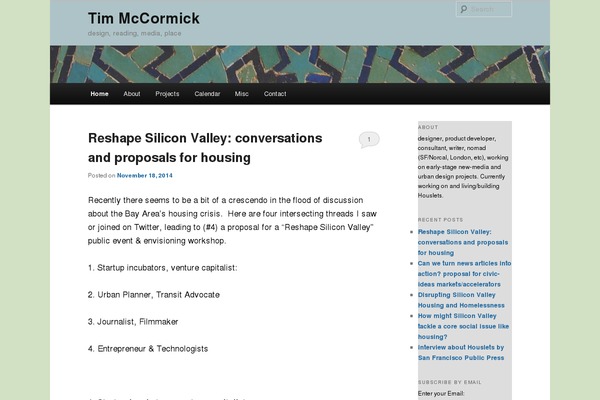Open Interview about Houslets by SF Public Press
Screen dimensions: 600x400
(x=461, y=353)
